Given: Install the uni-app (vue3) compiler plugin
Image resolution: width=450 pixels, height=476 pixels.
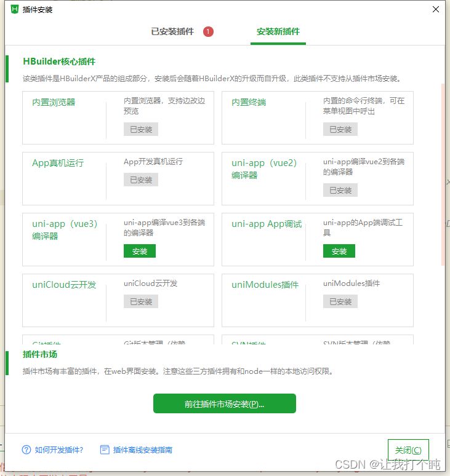Looking at the screenshot, I should pyautogui.click(x=140, y=251).
